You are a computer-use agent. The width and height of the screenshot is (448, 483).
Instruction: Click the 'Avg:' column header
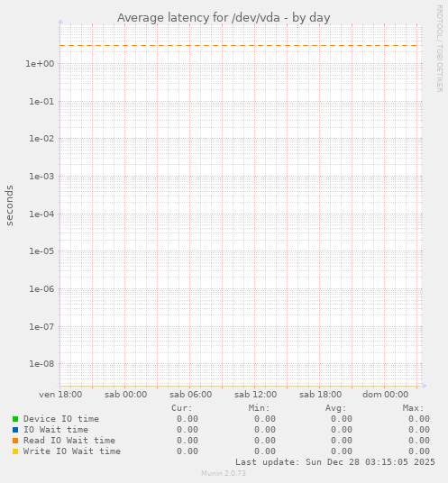[336, 408]
